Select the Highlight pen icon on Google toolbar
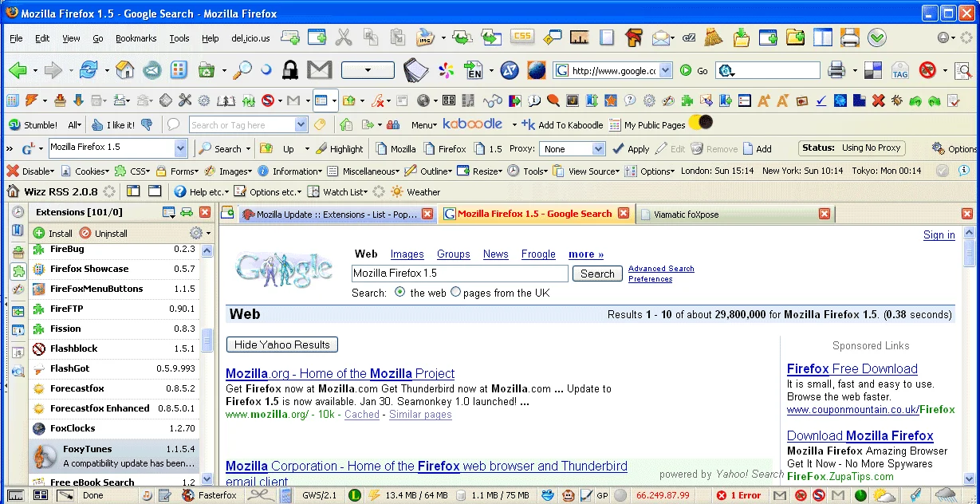 322,148
